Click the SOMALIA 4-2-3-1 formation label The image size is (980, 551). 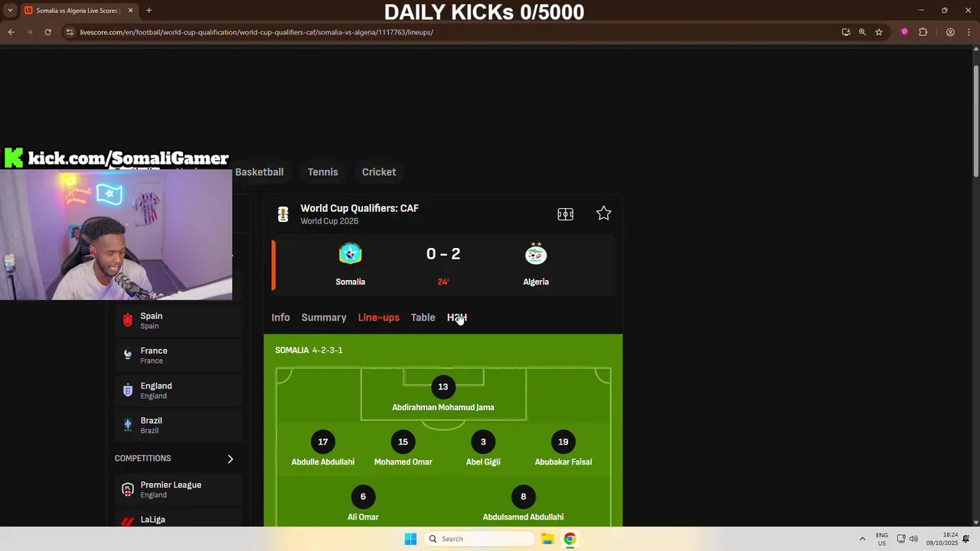tap(309, 350)
